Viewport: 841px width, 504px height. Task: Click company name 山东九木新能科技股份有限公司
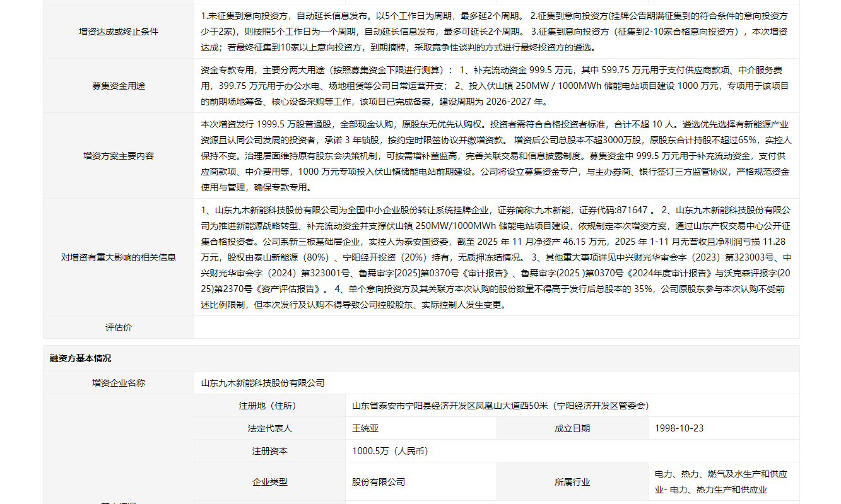click(x=262, y=383)
